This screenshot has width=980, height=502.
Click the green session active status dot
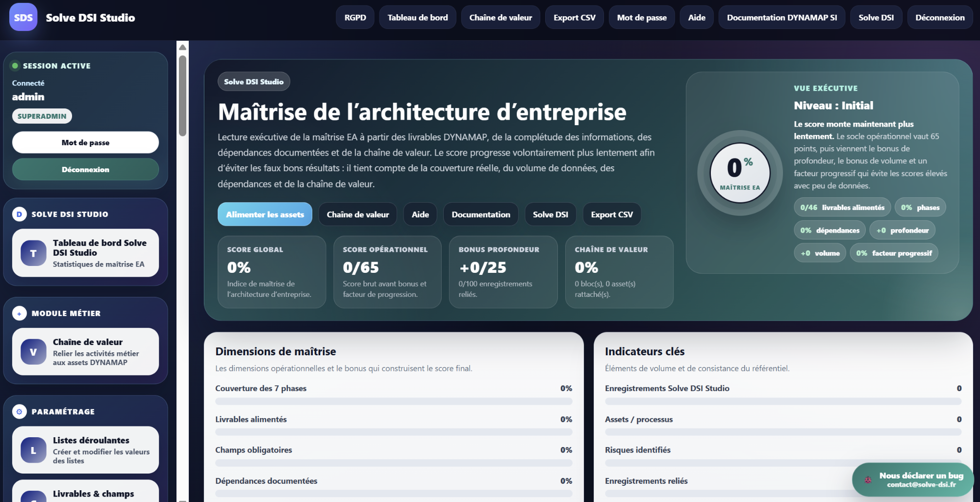pyautogui.click(x=15, y=66)
